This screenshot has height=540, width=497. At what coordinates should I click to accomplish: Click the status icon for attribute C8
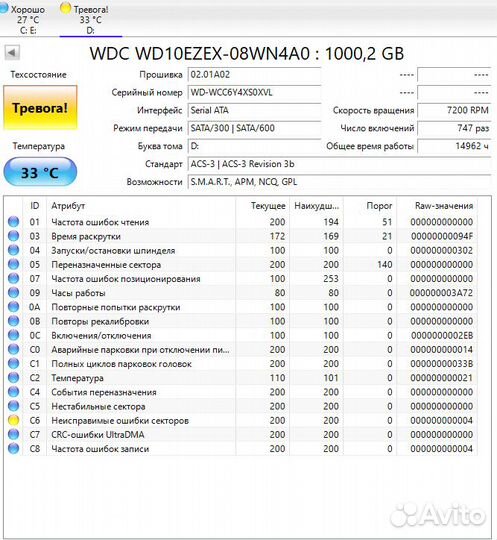coord(13,448)
